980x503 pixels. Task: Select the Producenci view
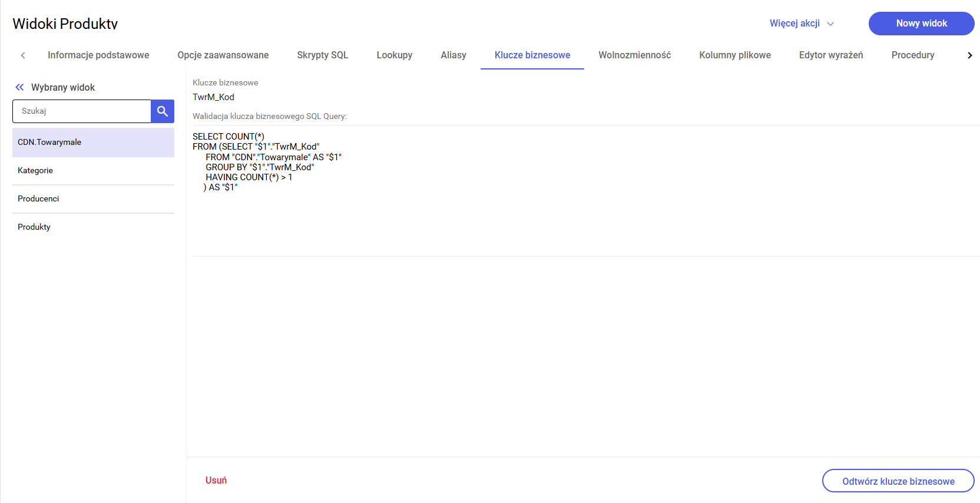pyautogui.click(x=93, y=199)
